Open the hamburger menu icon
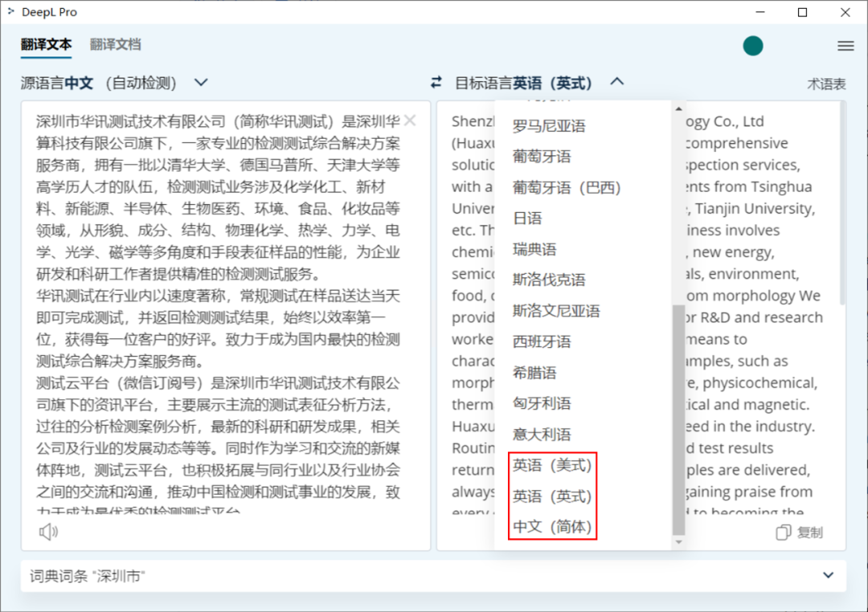This screenshot has width=868, height=612. coord(845,46)
